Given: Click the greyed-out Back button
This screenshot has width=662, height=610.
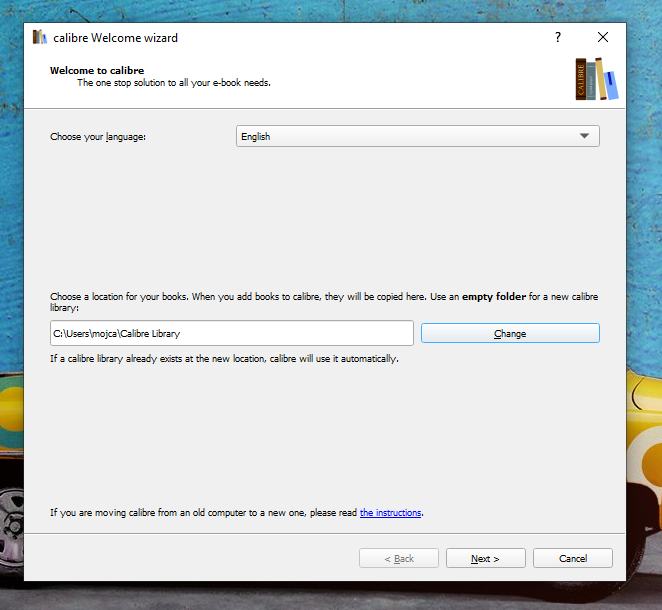Looking at the screenshot, I should pyautogui.click(x=399, y=558).
